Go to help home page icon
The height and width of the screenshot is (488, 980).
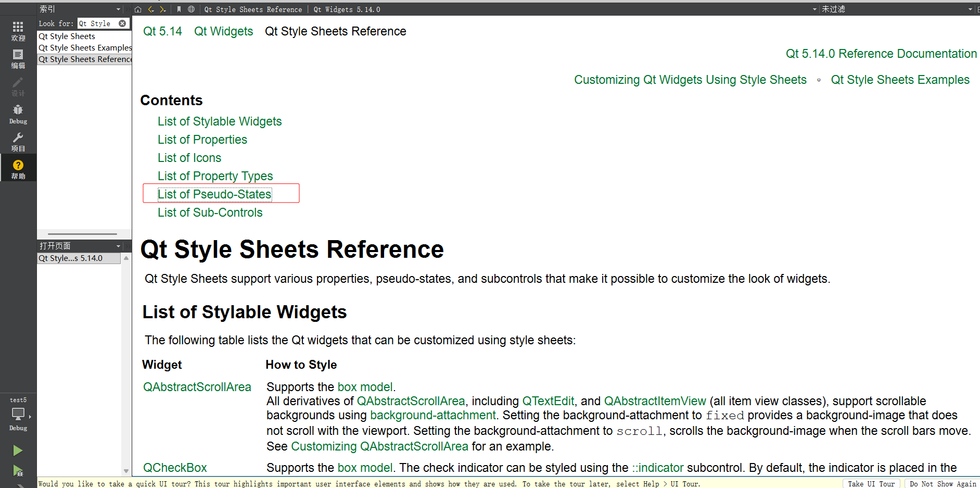[x=138, y=9]
